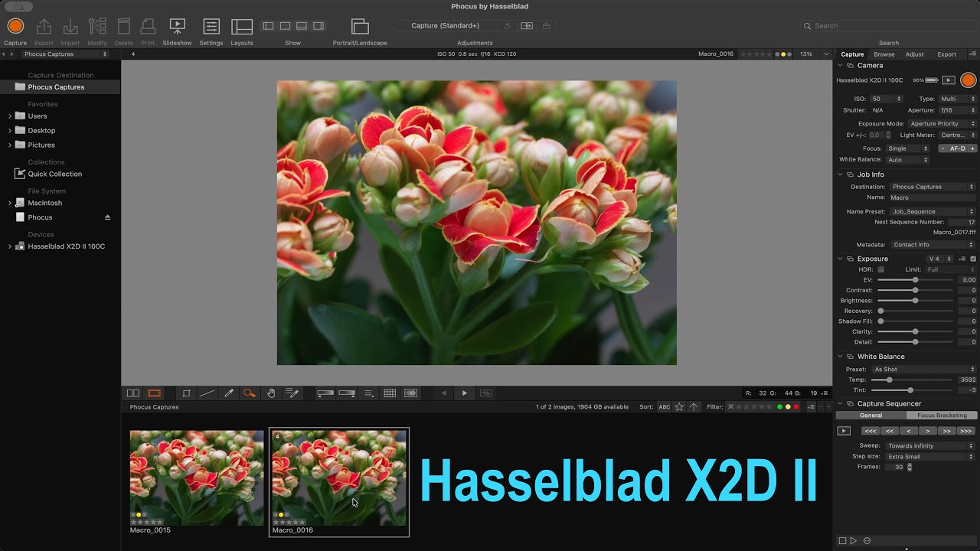Select the Straighten line tool
This screenshot has height=551, width=980.
coord(207,393)
